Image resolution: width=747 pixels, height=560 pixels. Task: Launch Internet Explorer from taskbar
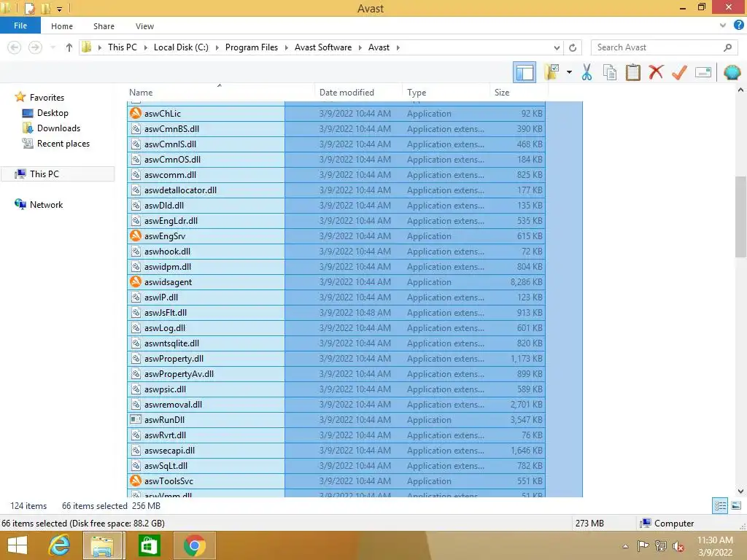click(59, 545)
